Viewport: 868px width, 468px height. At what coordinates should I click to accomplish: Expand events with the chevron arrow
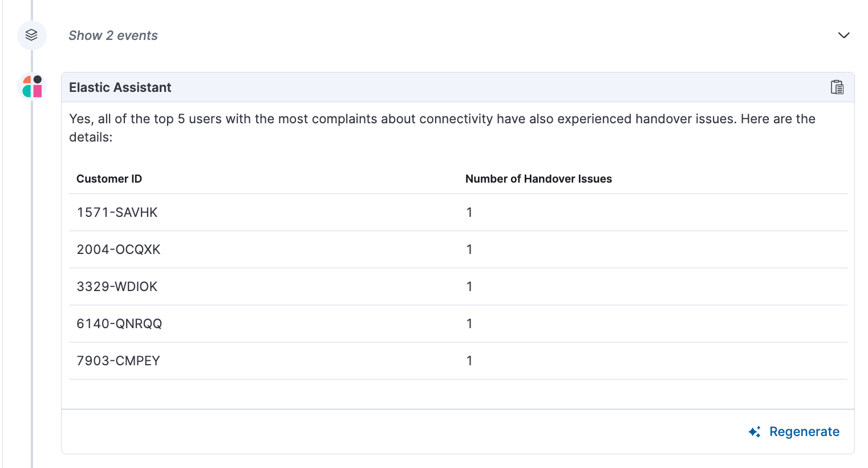coord(843,35)
